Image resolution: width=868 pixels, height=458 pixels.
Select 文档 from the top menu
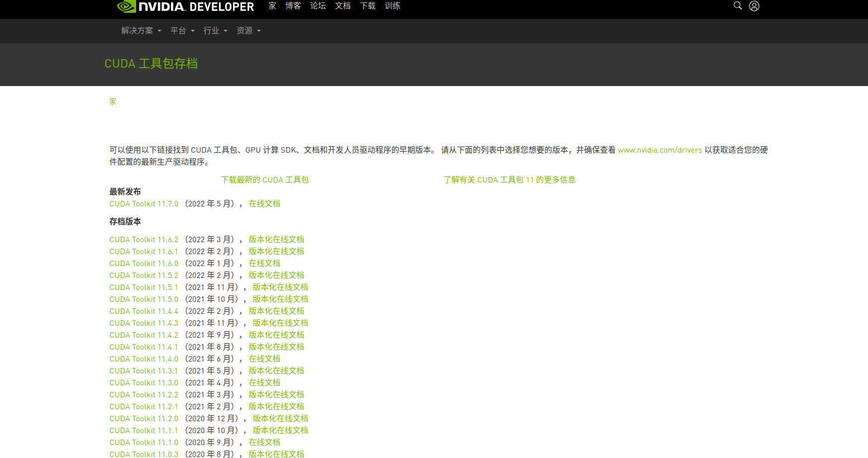coord(342,6)
